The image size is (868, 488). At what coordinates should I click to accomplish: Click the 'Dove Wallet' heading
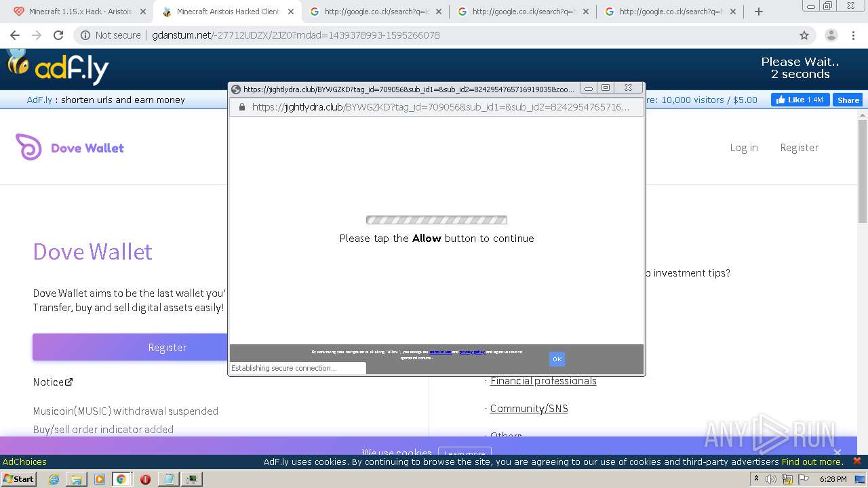click(x=93, y=251)
